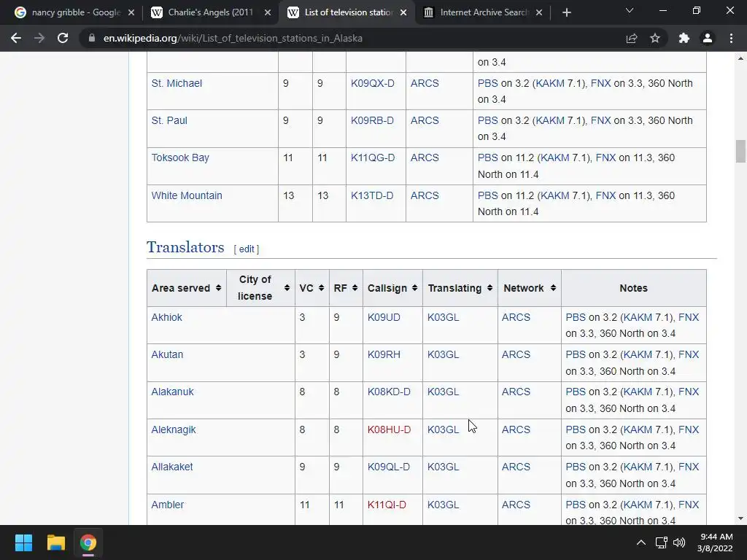Close the Charlie's Angels tab
This screenshot has width=747, height=560.
click(x=268, y=12)
